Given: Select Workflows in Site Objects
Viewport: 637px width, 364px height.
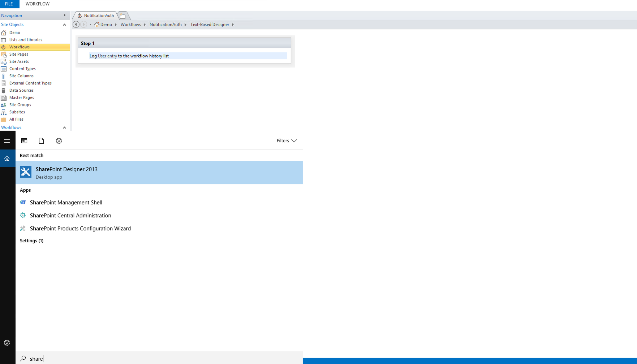Looking at the screenshot, I should click(x=35, y=47).
